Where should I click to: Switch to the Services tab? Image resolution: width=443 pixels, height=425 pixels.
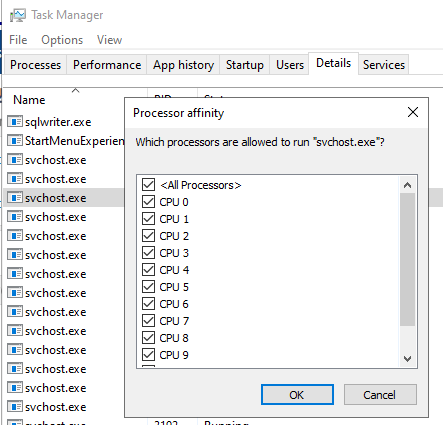coord(384,65)
